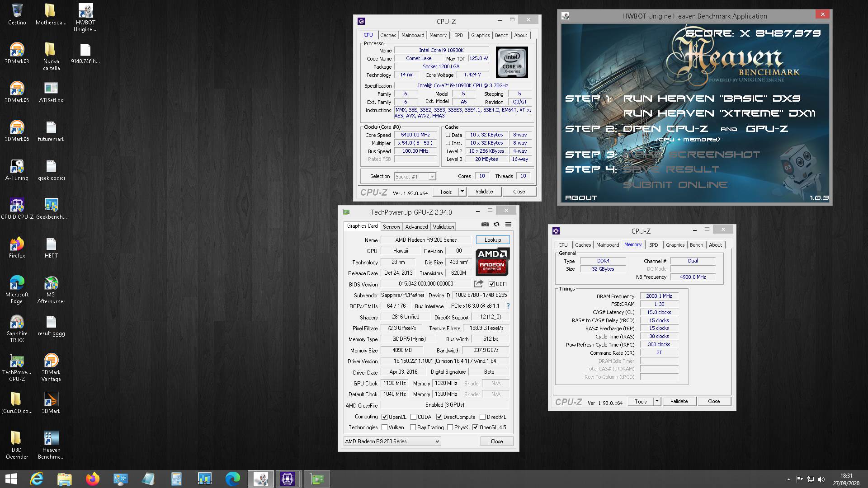Toggle the OpenCL checkbox
The width and height of the screenshot is (868, 488).
(x=384, y=417)
